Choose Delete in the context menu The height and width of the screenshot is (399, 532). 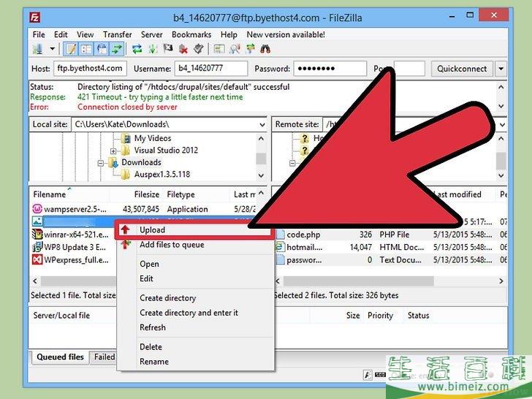[x=195, y=346]
